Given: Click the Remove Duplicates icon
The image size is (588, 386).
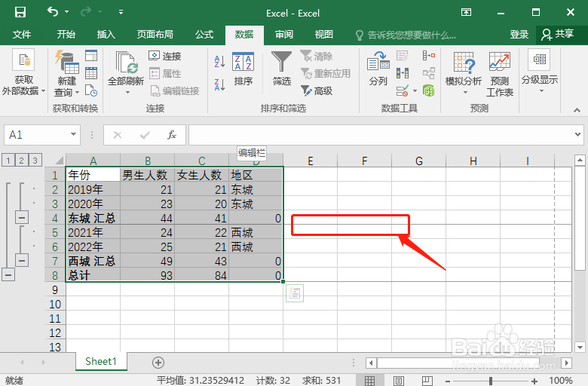Looking at the screenshot, I should tap(402, 73).
